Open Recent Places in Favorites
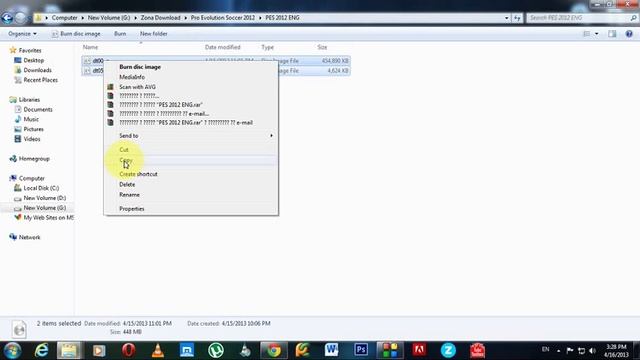The image size is (640, 360). pos(40,80)
